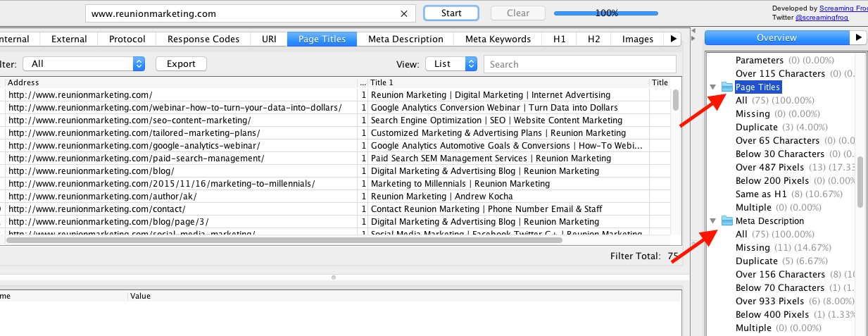Show more tabs with the right arrow
Viewport: 868px width, 336px height.
tap(674, 39)
